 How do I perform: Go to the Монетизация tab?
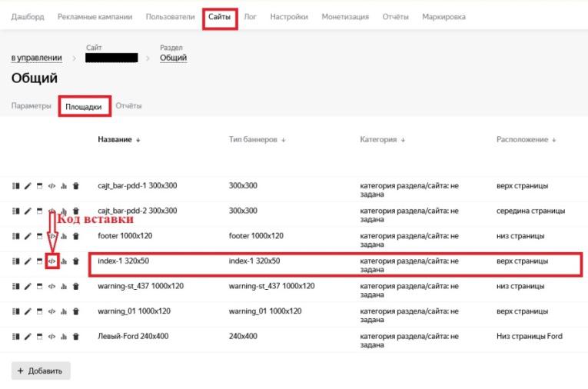(x=345, y=17)
